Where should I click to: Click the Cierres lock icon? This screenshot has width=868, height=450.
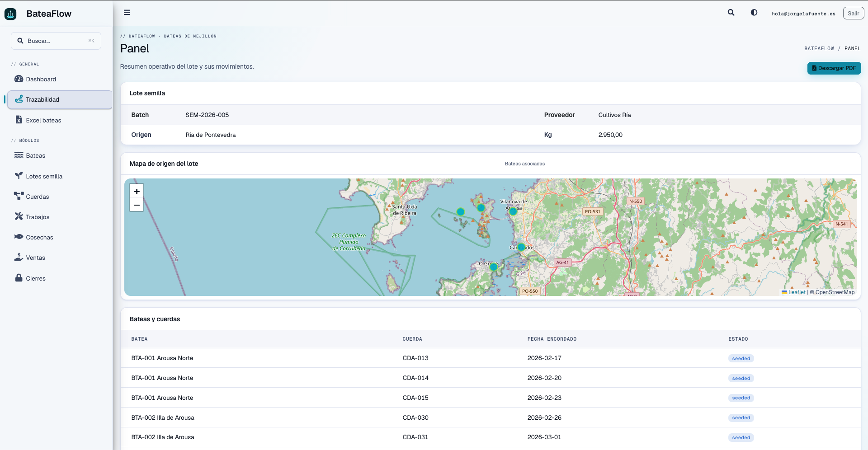[19, 278]
